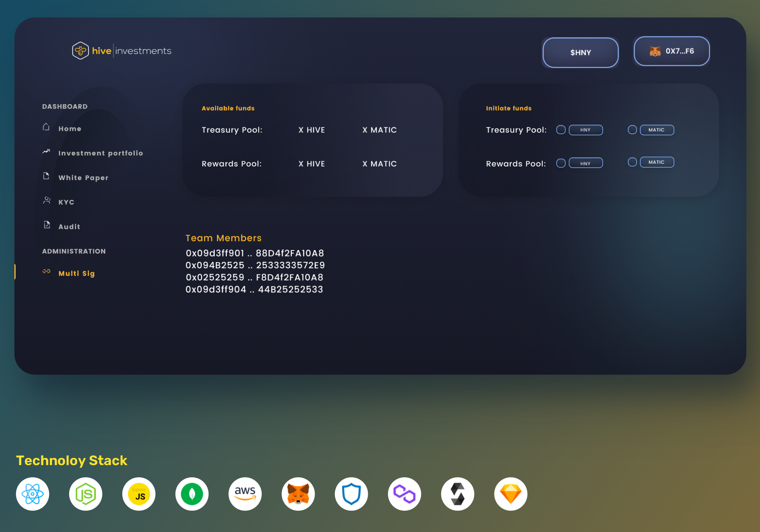Go to Investment portfolio page

[100, 153]
